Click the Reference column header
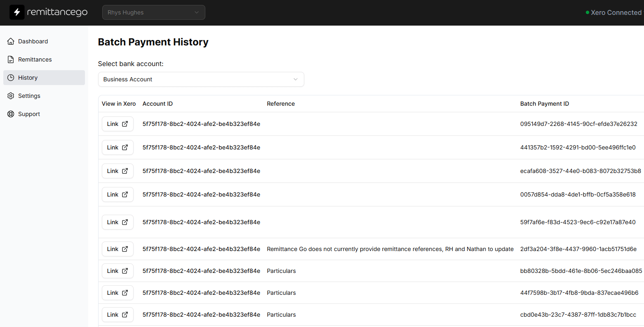Image resolution: width=644 pixels, height=327 pixels. [281, 104]
